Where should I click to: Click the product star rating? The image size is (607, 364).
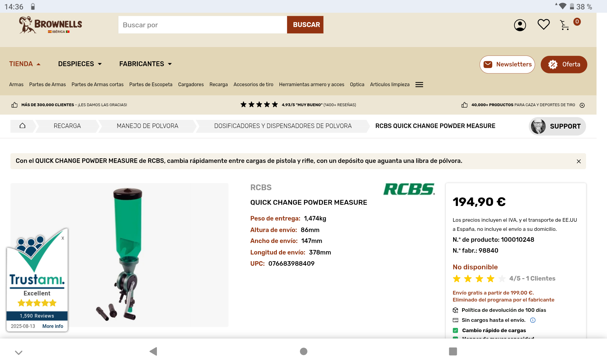tap(479, 278)
